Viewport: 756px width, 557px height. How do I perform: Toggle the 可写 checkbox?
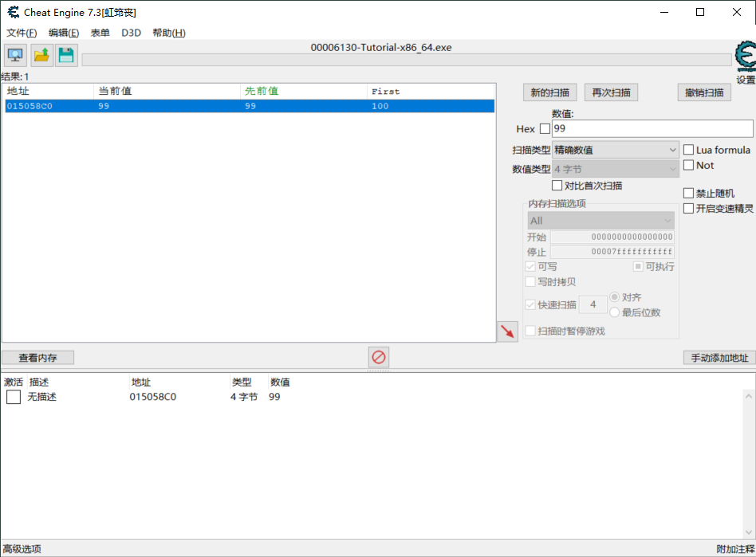click(530, 266)
